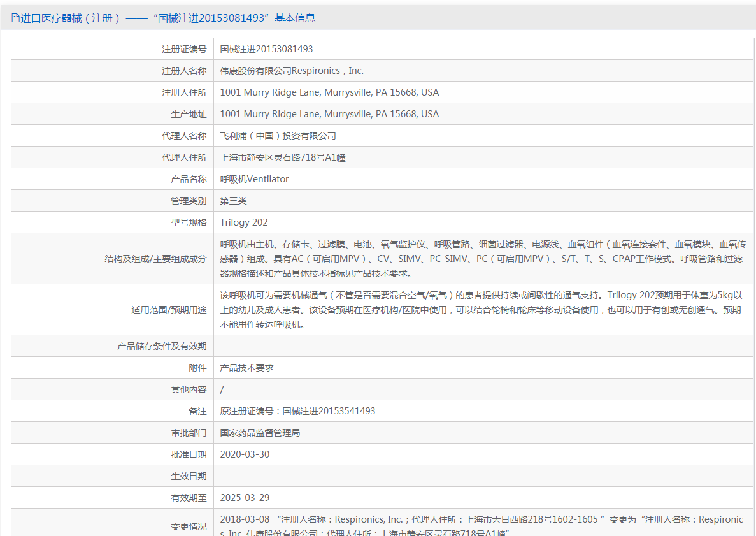
Task: Click the label '审批部门'
Action: [189, 433]
